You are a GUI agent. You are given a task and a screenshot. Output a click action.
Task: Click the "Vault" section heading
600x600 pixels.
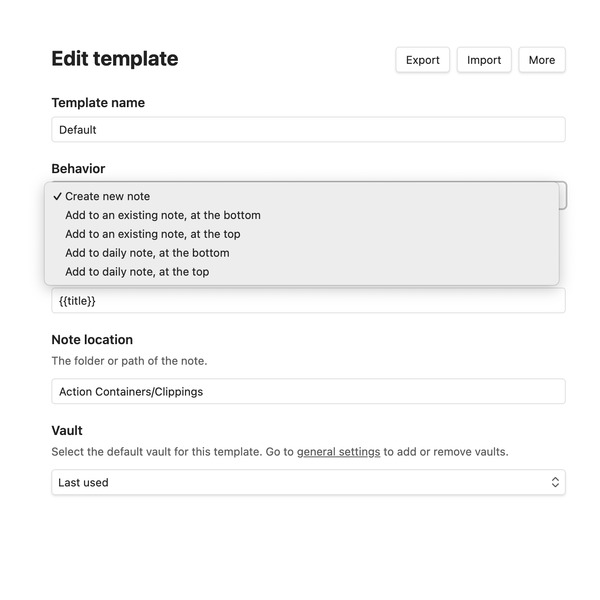pyautogui.click(x=67, y=431)
